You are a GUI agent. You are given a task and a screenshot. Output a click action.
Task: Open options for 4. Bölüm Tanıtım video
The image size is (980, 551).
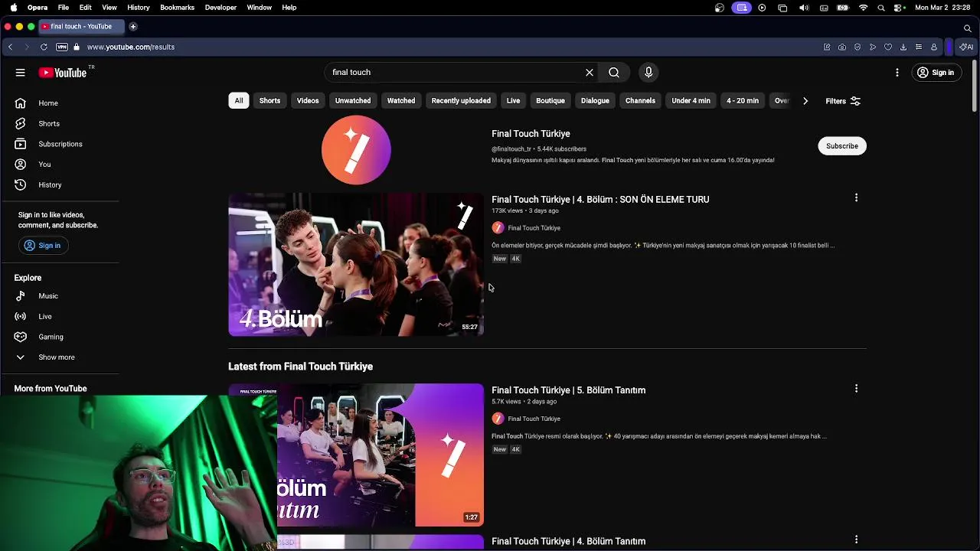point(856,540)
